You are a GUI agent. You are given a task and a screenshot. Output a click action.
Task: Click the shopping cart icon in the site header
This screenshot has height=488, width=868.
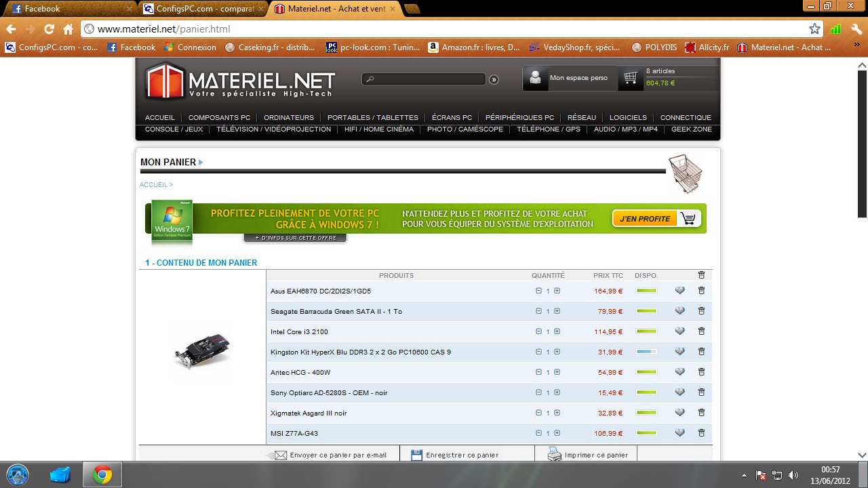point(631,78)
